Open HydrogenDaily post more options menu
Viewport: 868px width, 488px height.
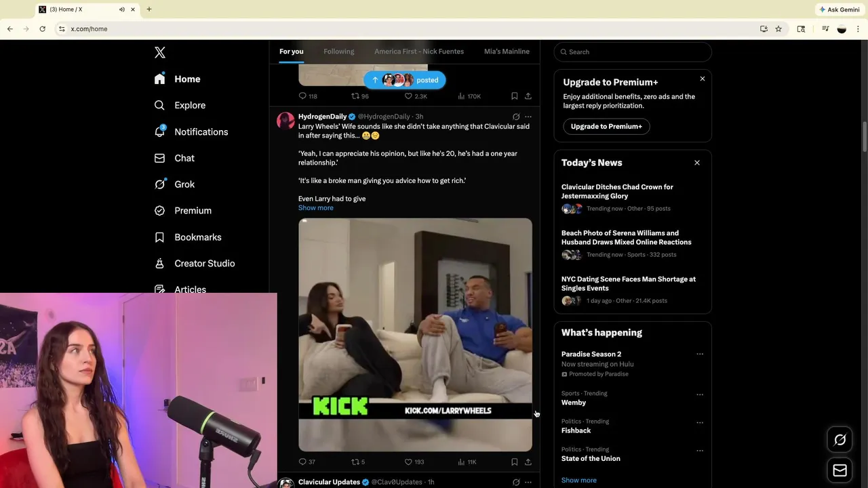(x=528, y=117)
